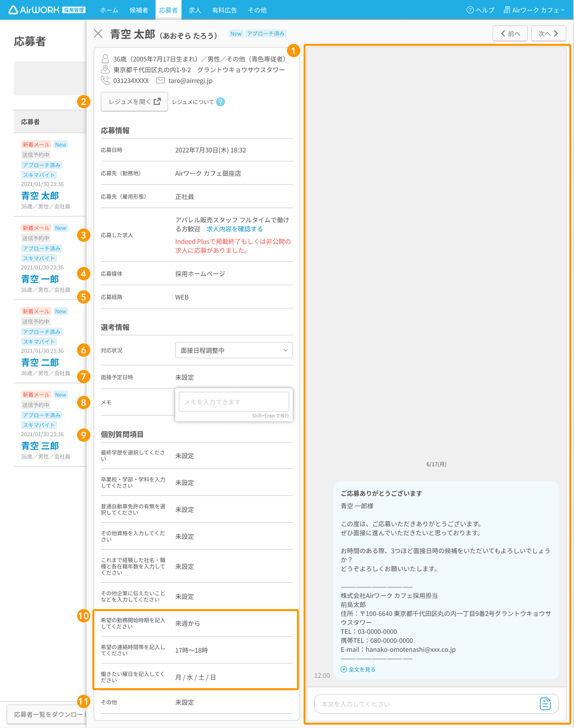Viewport: 574px width, 728px height.
Task: Click レジュメを開く button
Action: click(135, 101)
